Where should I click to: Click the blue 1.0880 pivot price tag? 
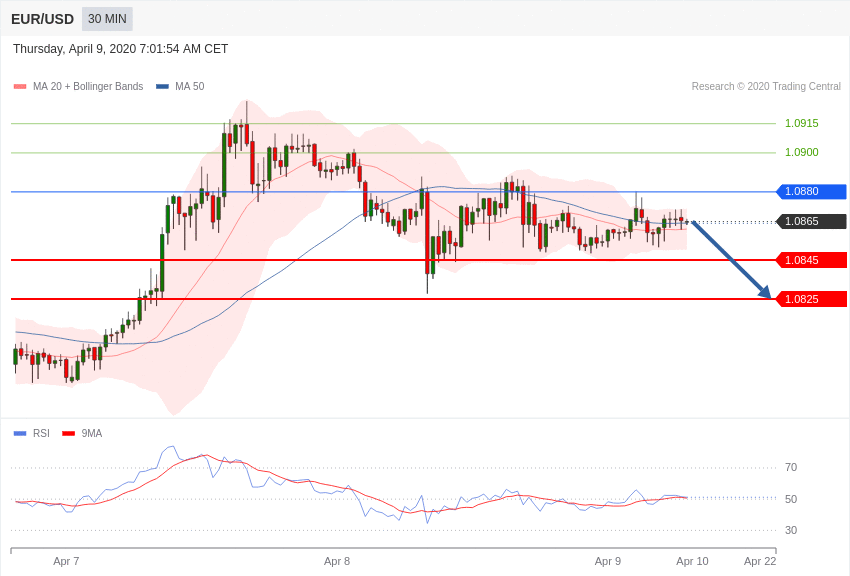812,191
